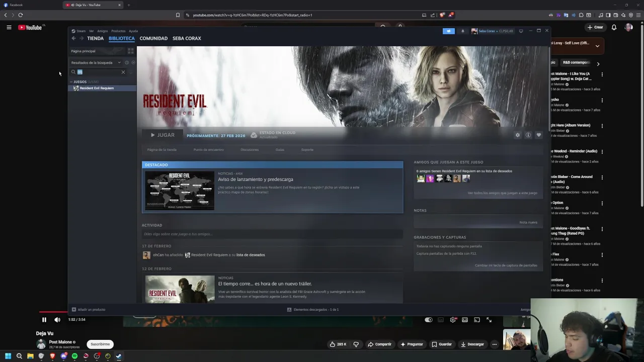Add game to favorites heart icon
644x362 pixels.
(539, 135)
